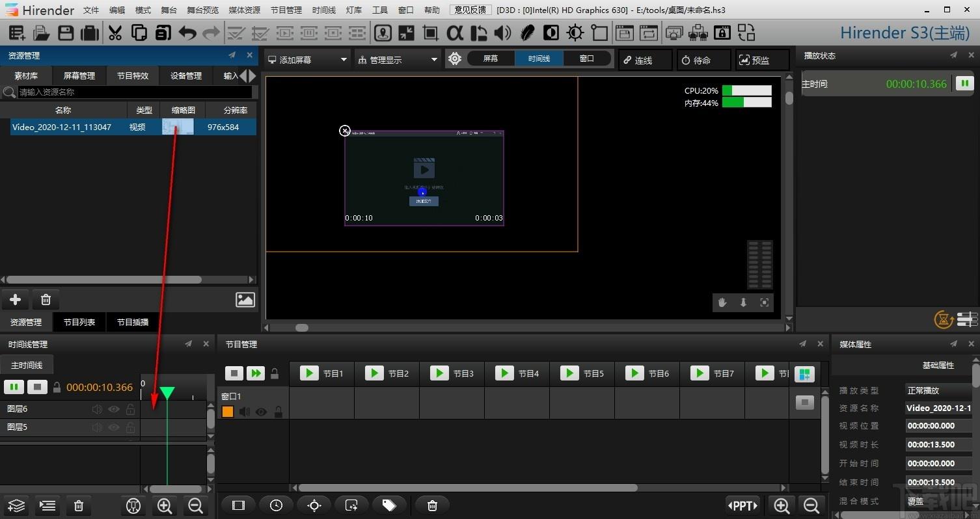Open the 时间线 menu in menu bar

[323, 10]
